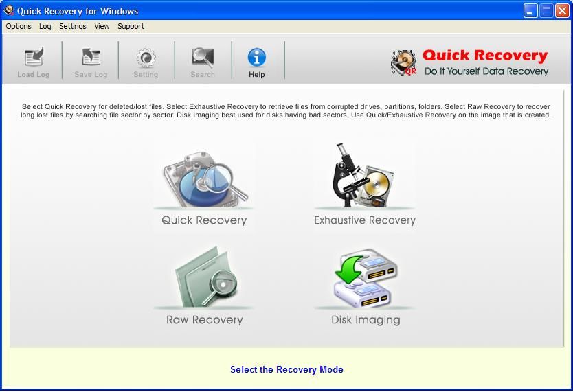This screenshot has height=392, width=573.
Task: Click the Save Log toolbar icon
Action: tap(91, 58)
